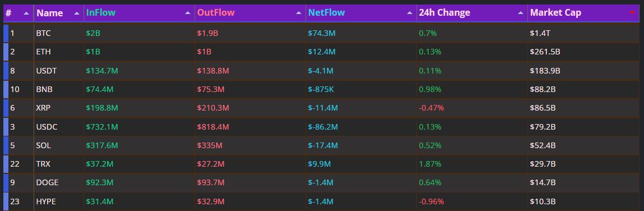644x211 pixels.
Task: Sort table by Name column arrow
Action: click(76, 13)
